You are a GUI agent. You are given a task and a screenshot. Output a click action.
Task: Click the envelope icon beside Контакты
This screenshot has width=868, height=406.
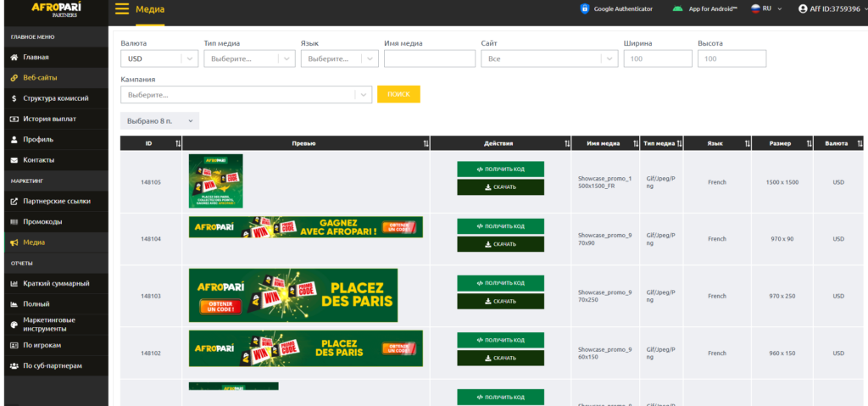14,160
